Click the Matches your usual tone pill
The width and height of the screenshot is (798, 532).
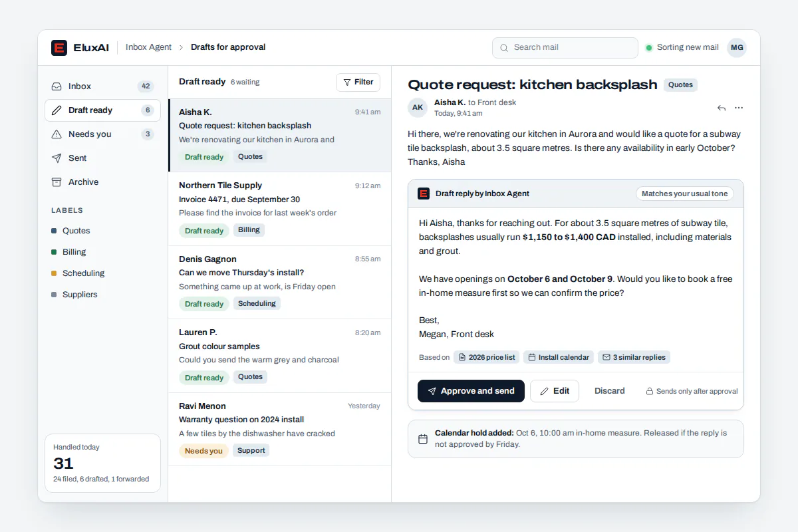685,194
